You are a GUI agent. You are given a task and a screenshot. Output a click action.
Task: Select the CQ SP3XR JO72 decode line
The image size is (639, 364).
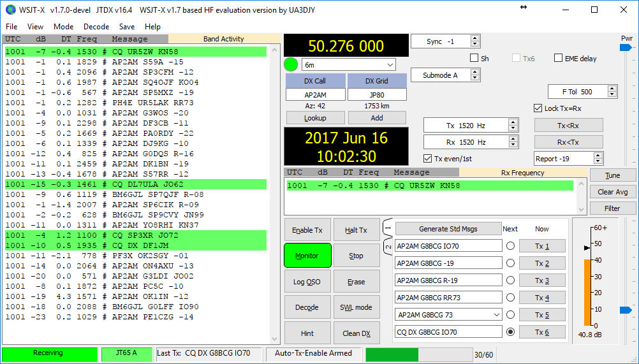136,235
